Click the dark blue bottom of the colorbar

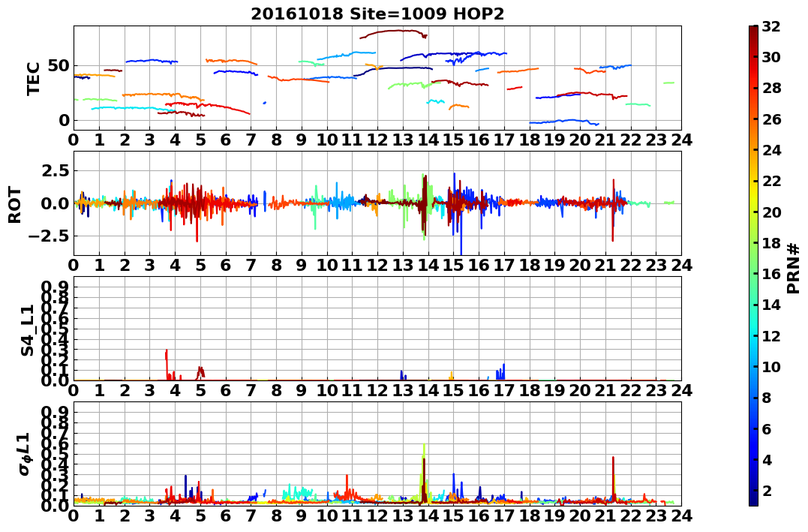point(753,501)
